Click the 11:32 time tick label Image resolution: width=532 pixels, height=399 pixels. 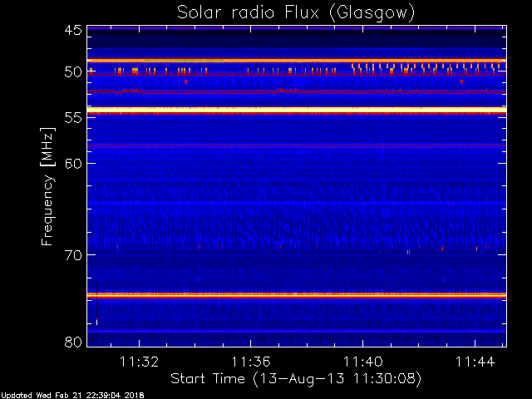click(x=139, y=362)
